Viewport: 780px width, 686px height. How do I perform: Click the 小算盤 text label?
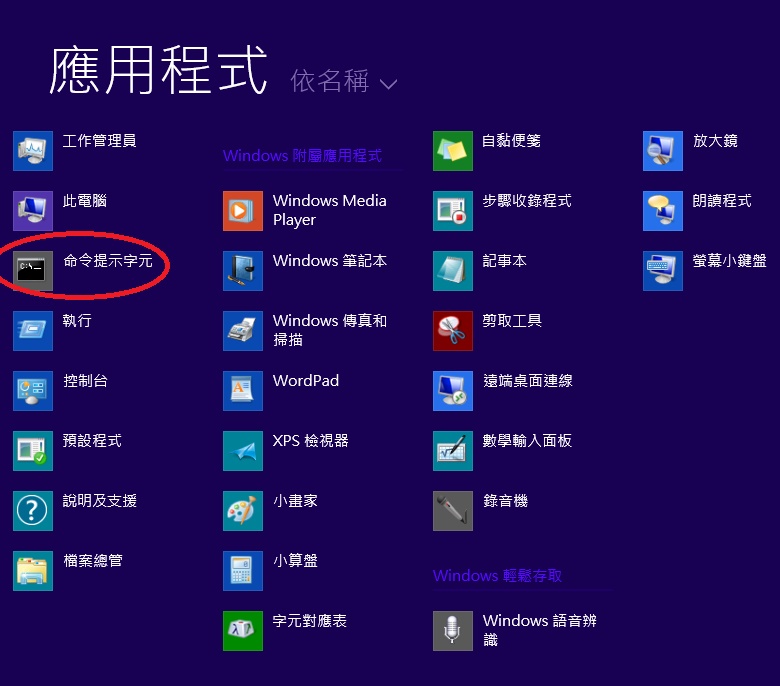coord(295,561)
